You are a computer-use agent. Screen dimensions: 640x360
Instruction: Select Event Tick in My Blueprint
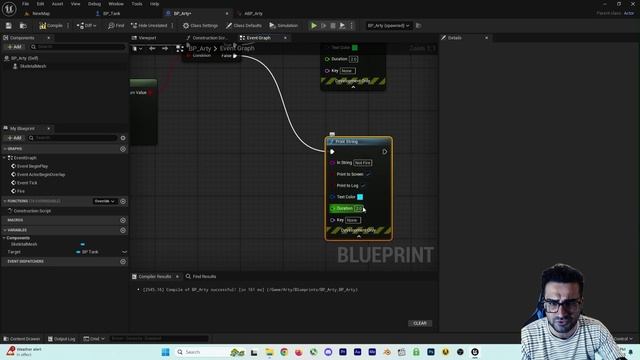point(27,182)
